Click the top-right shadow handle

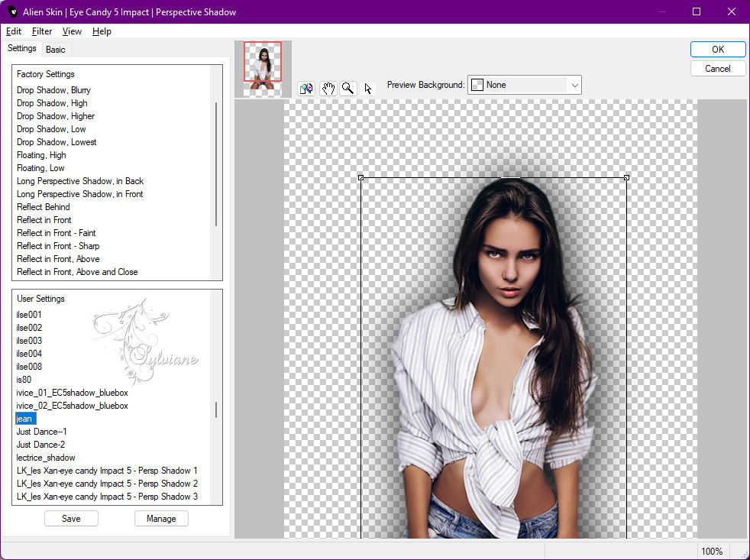[626, 177]
